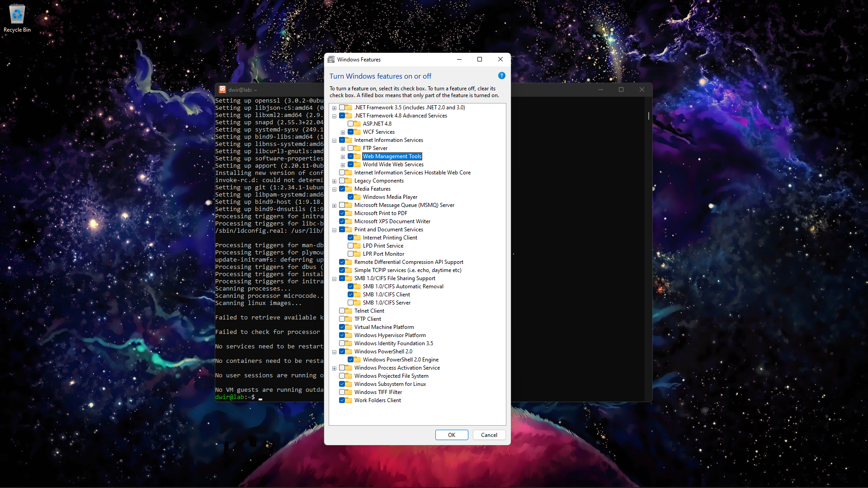This screenshot has height=488, width=868.
Task: Click the Cancel button
Action: [x=489, y=435]
